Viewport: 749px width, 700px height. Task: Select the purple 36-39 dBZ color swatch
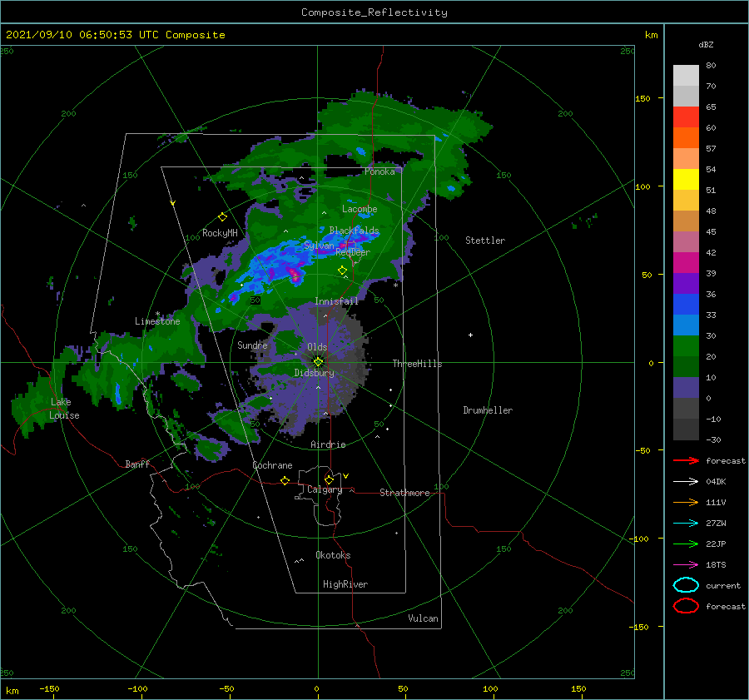pos(686,284)
